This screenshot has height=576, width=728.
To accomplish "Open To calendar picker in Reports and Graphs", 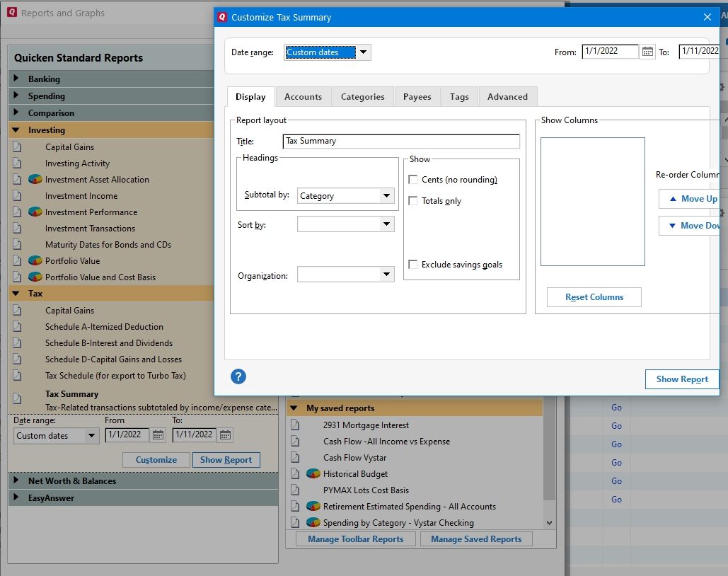I will click(225, 435).
